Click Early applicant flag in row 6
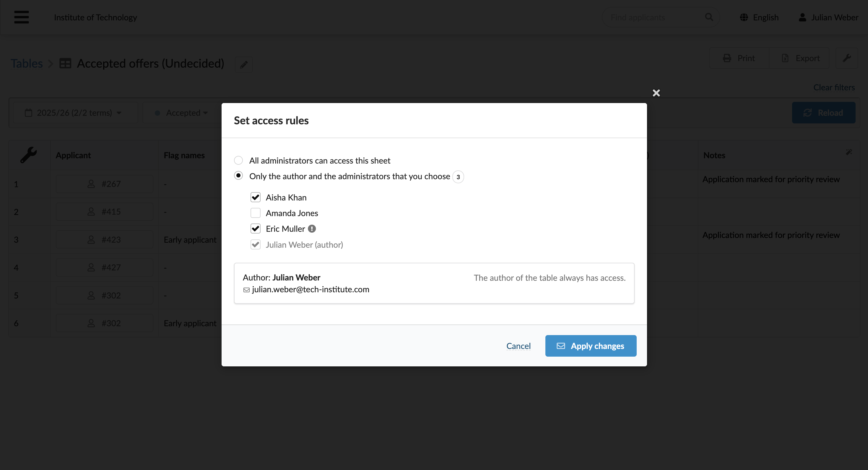This screenshot has width=868, height=470. pyautogui.click(x=190, y=323)
